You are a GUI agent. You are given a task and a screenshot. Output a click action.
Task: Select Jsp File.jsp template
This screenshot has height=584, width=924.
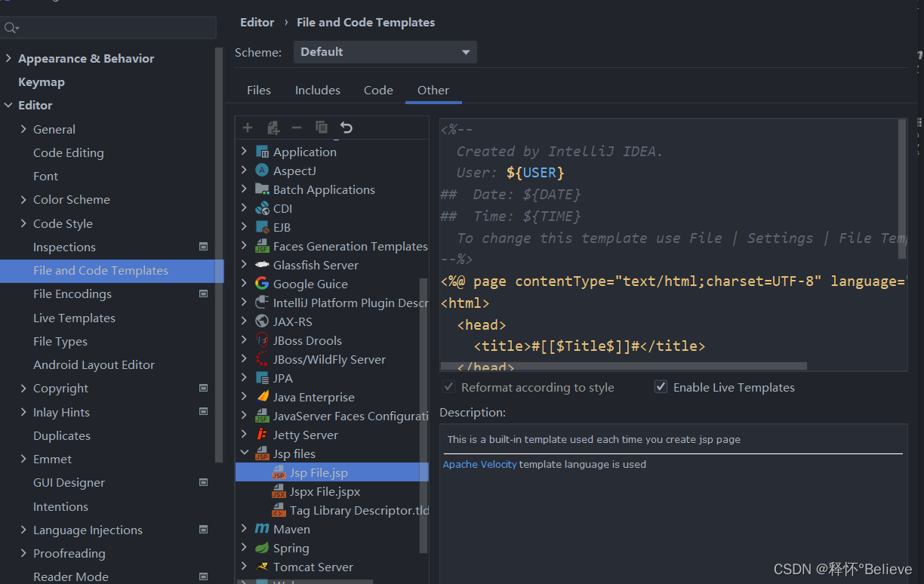332,472
